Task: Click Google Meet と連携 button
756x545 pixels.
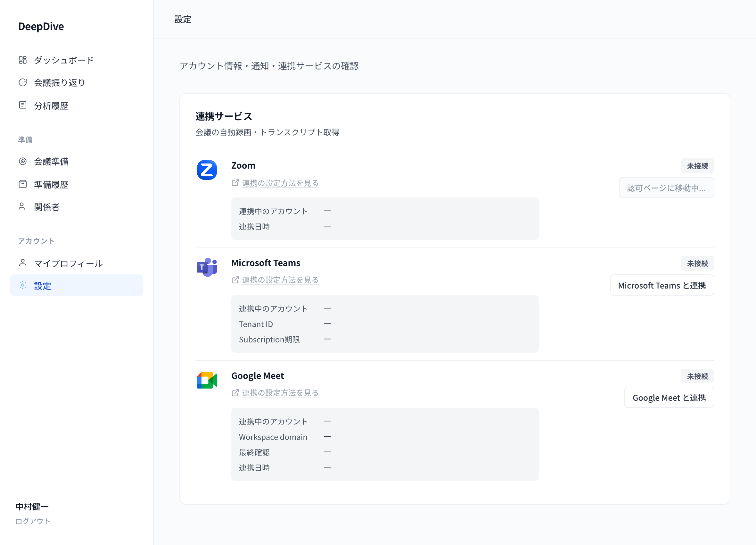Action: tap(669, 398)
